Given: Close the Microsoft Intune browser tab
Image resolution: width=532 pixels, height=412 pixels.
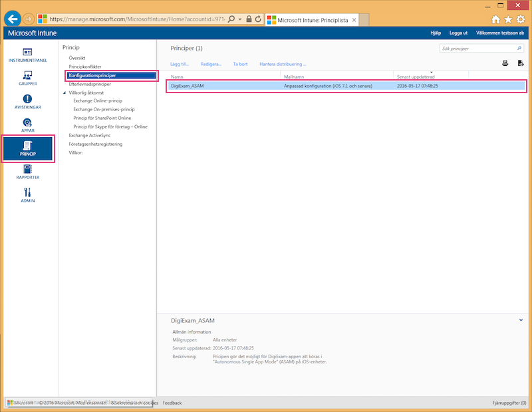Looking at the screenshot, I should pos(354,20).
